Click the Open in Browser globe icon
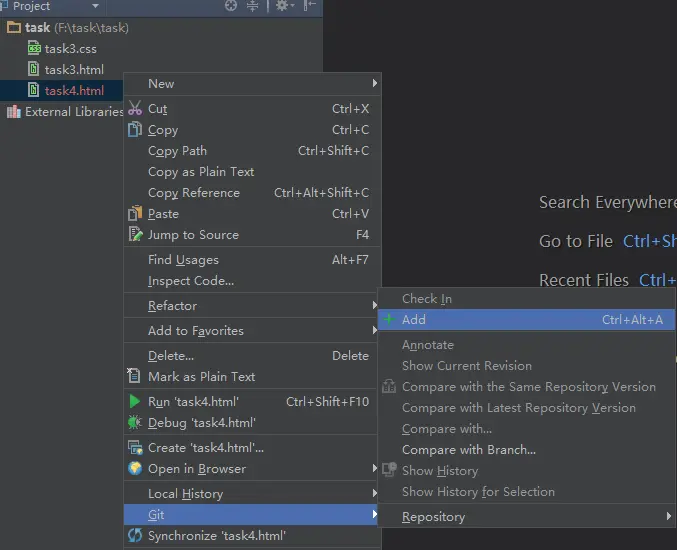Image resolution: width=677 pixels, height=550 pixels. pos(135,468)
